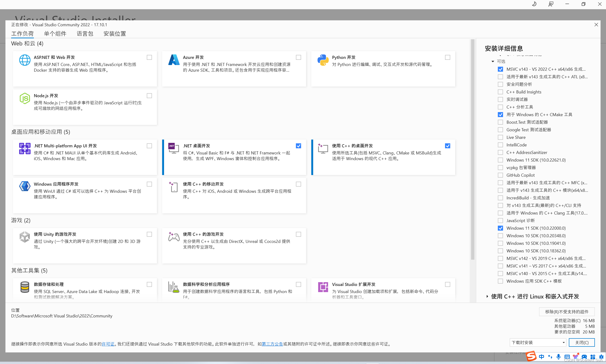Check the GitHub Copilot optional component

(500, 175)
